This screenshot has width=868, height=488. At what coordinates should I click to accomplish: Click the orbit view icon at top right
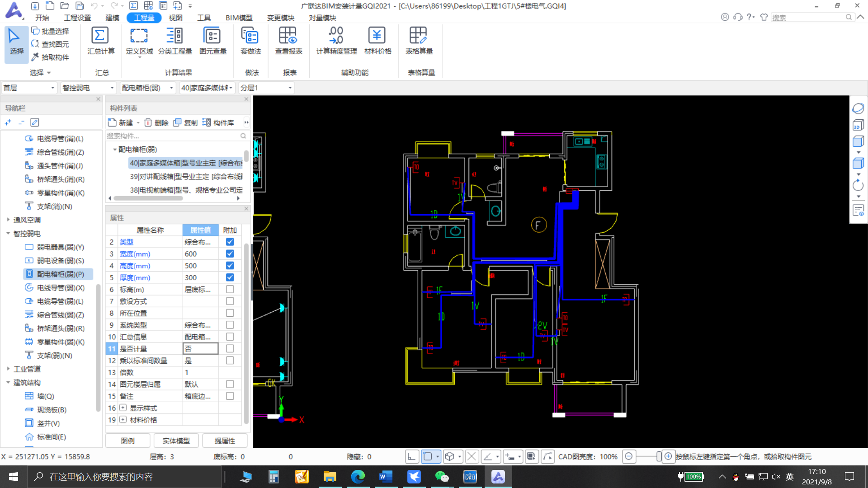pos(858,108)
